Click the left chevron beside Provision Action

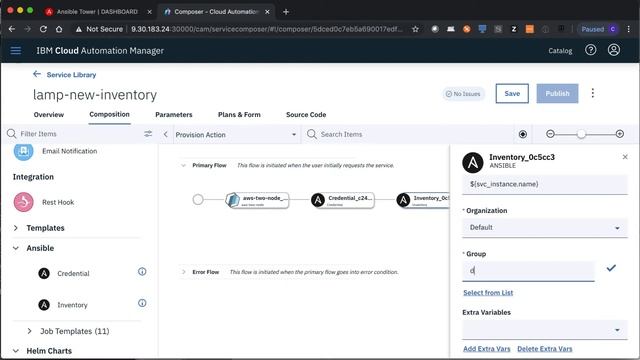[x=165, y=134]
